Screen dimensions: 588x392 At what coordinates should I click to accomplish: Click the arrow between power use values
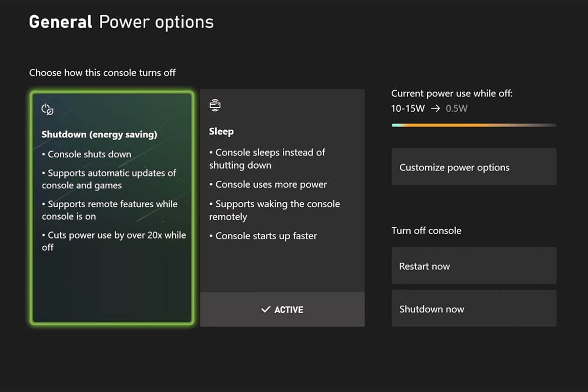pyautogui.click(x=435, y=108)
